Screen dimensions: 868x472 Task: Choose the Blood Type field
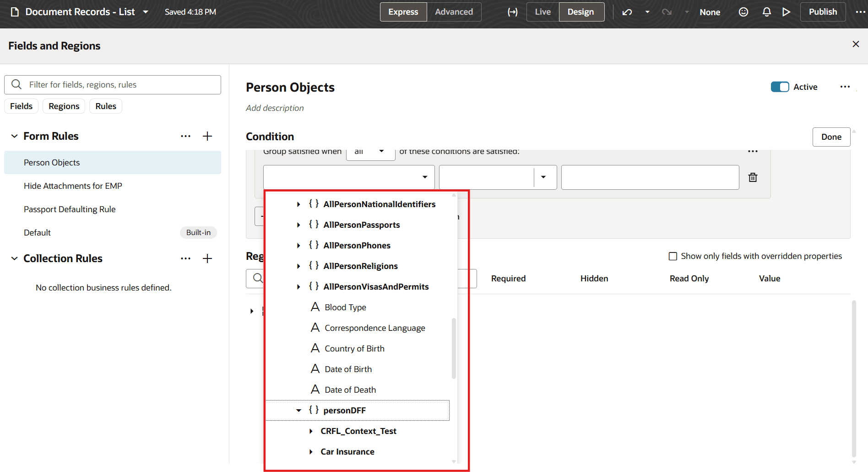pos(358,307)
